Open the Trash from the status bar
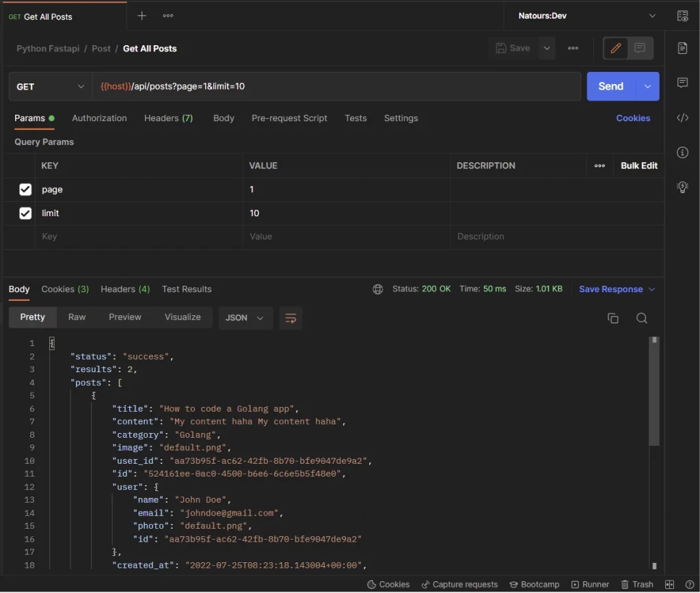Image resolution: width=700 pixels, height=593 pixels. click(x=636, y=585)
